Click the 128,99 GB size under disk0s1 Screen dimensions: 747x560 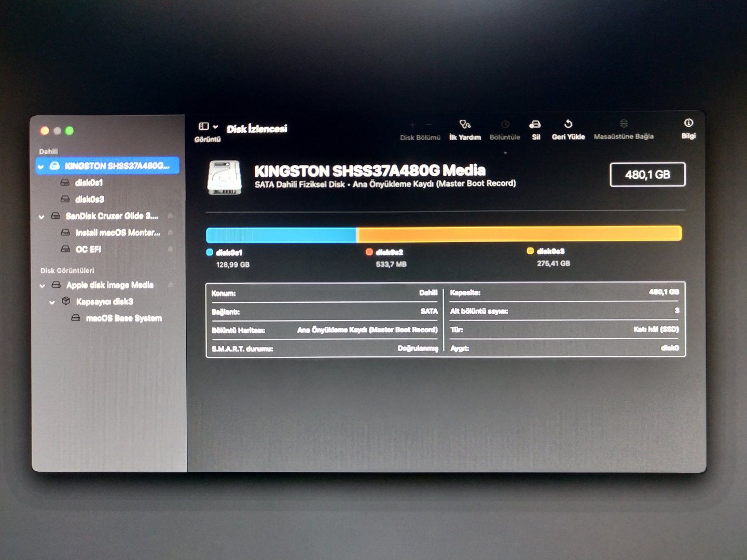point(233,265)
